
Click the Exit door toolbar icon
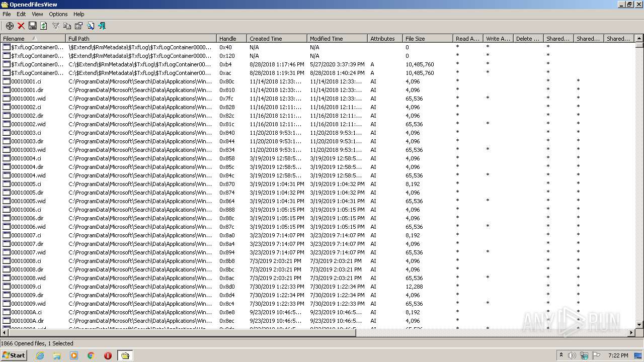coord(102,26)
